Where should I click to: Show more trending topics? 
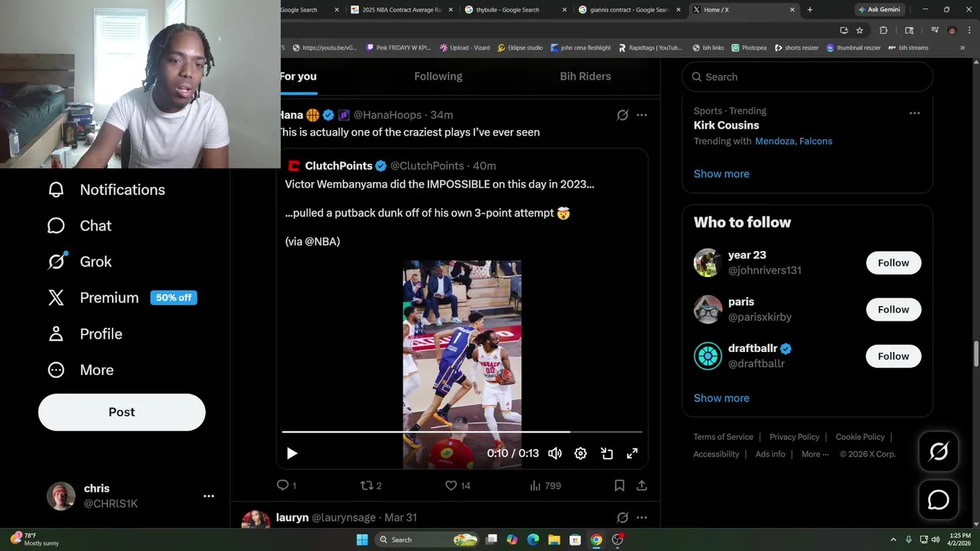tap(721, 174)
